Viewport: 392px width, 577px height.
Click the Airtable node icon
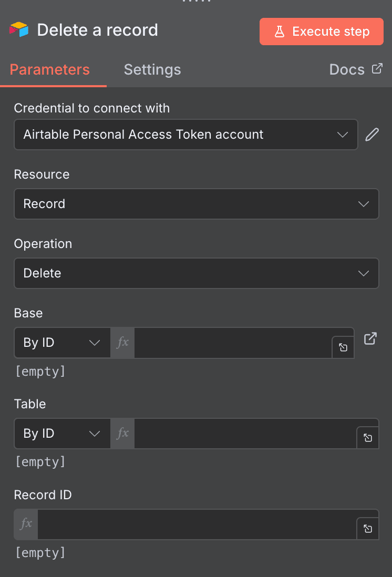click(19, 30)
